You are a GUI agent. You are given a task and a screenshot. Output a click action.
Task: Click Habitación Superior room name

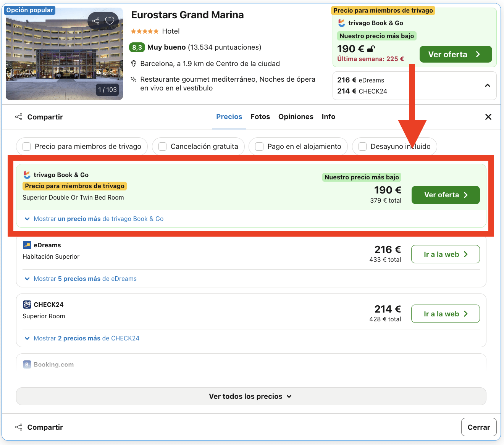click(x=51, y=256)
